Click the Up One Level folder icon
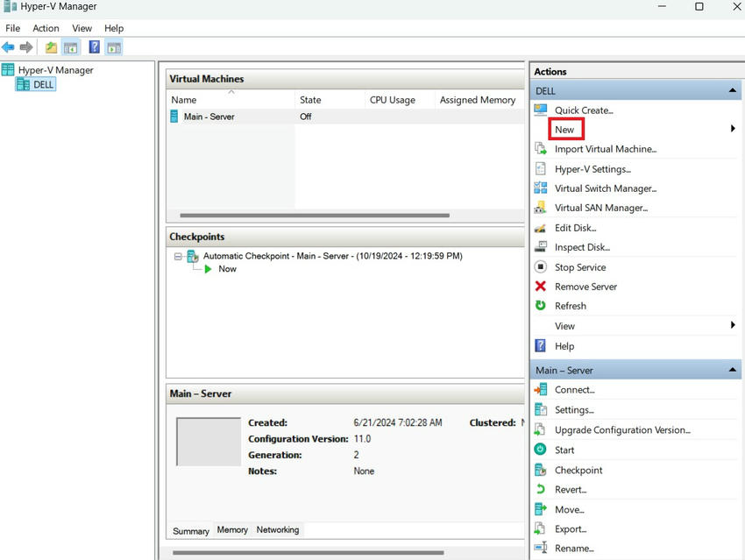The height and width of the screenshot is (560, 745). [51, 47]
